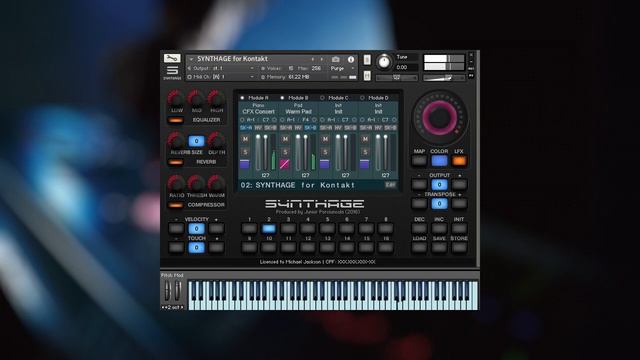
Task: Toggle the REVERB orange power switch
Action: click(x=176, y=162)
